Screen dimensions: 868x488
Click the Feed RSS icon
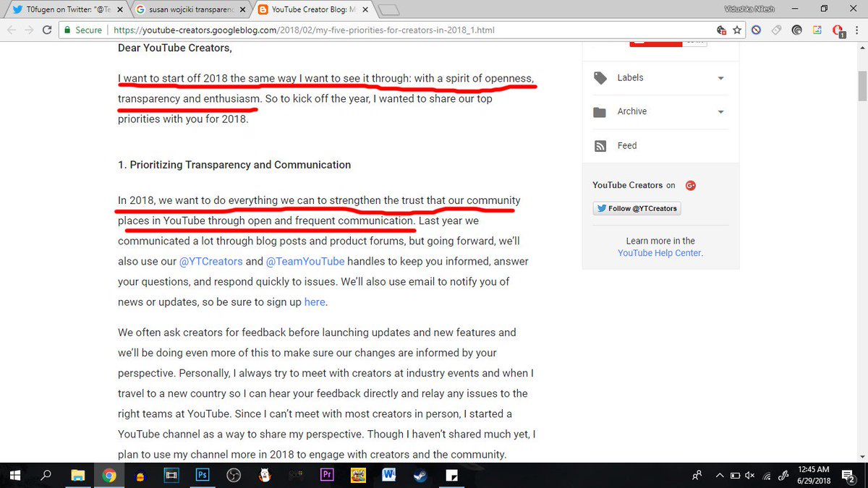(x=600, y=146)
